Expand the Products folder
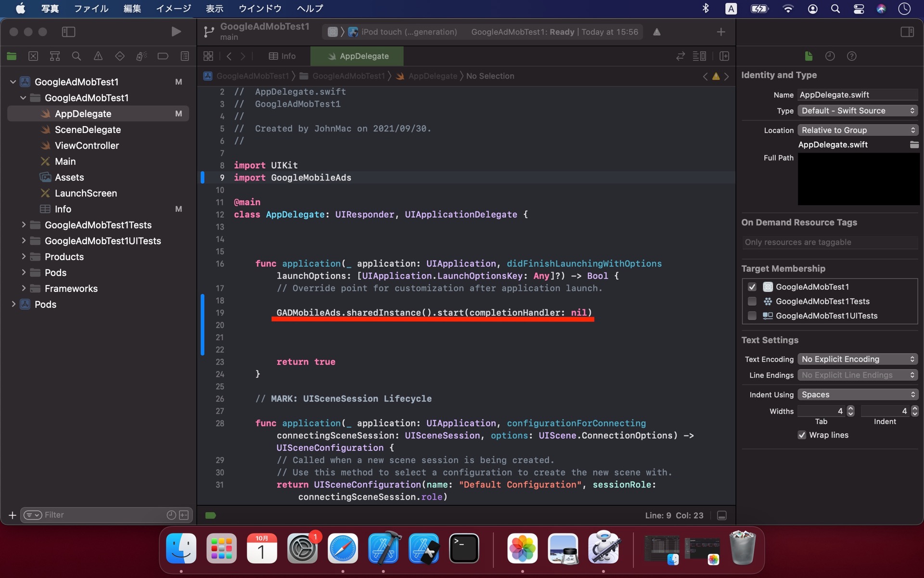The width and height of the screenshot is (924, 578). [x=23, y=256]
